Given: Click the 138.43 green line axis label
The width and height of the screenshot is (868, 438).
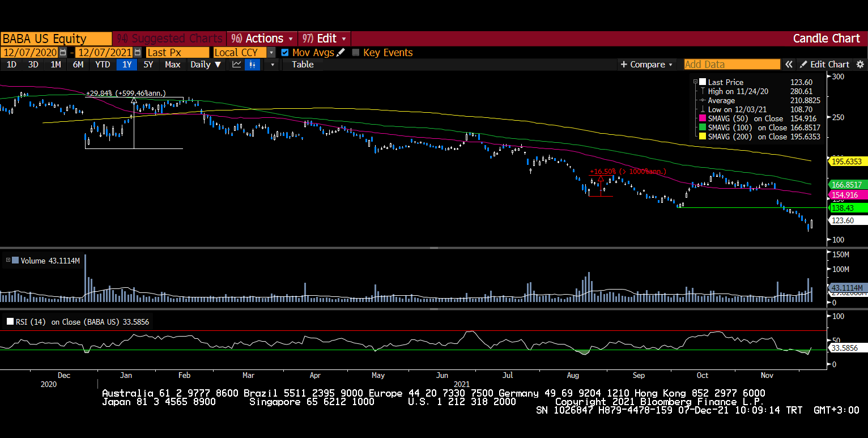Looking at the screenshot, I should [848, 208].
